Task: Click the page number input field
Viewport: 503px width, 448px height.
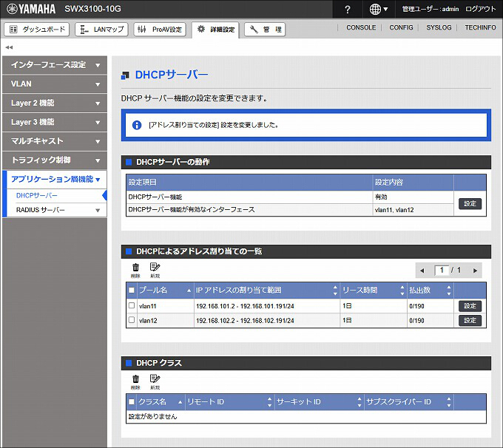Action: pyautogui.click(x=441, y=271)
